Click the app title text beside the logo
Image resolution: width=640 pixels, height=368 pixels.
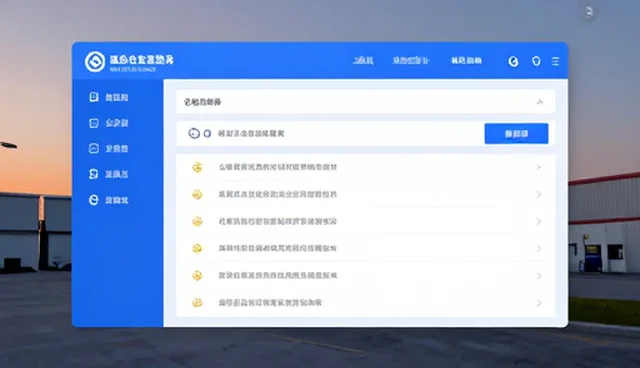pyautogui.click(x=142, y=60)
